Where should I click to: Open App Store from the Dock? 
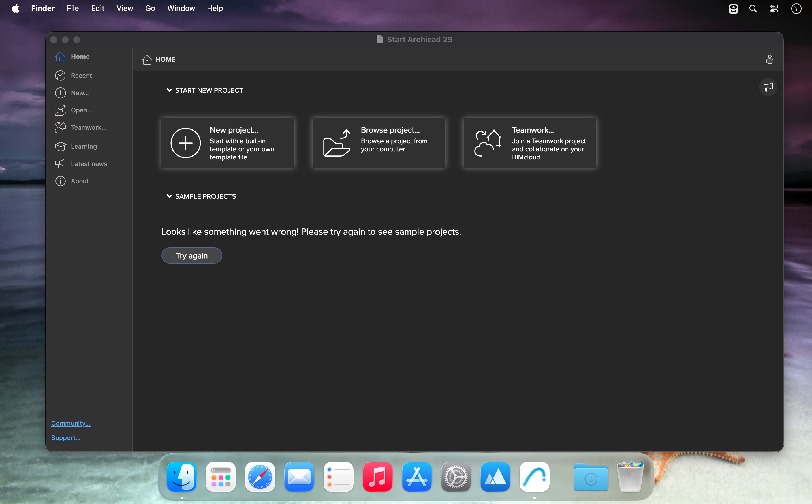click(417, 477)
